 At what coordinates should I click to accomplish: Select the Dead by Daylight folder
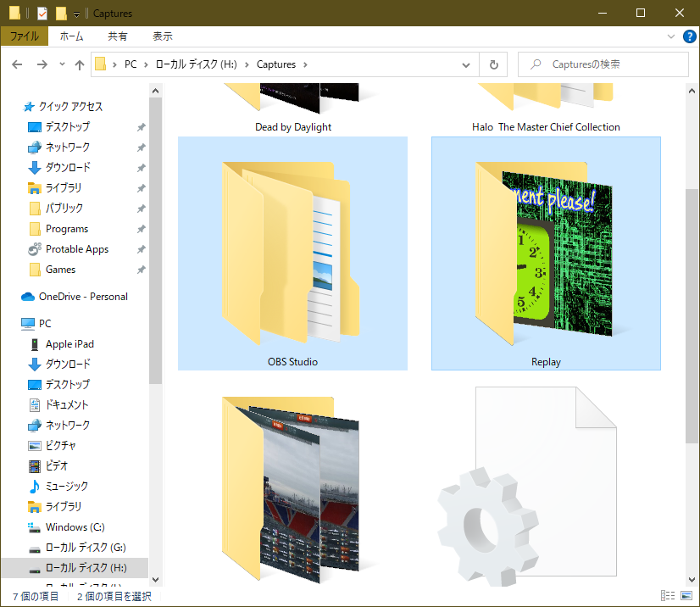293,107
